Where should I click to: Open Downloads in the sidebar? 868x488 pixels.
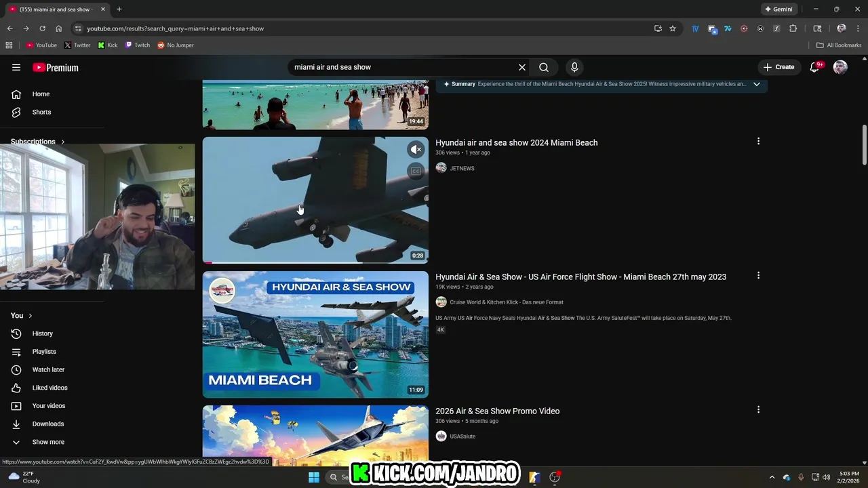tap(48, 424)
